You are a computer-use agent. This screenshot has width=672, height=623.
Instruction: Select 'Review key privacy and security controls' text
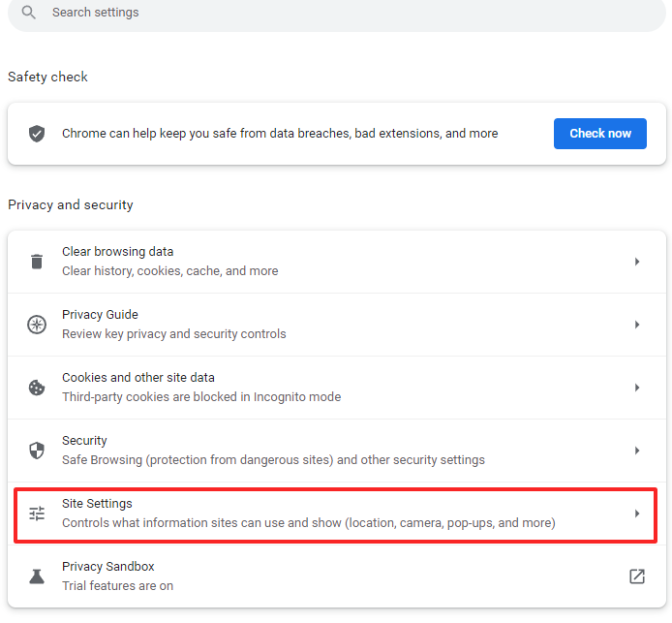click(173, 334)
